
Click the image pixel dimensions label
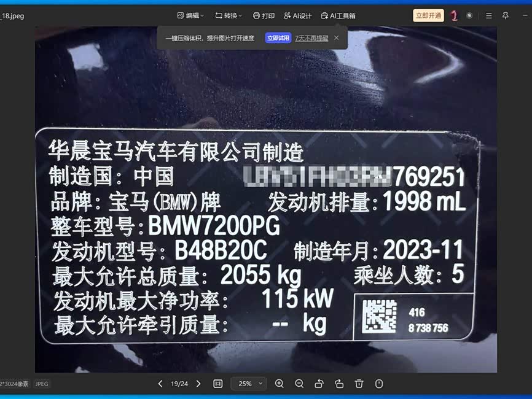(14, 384)
